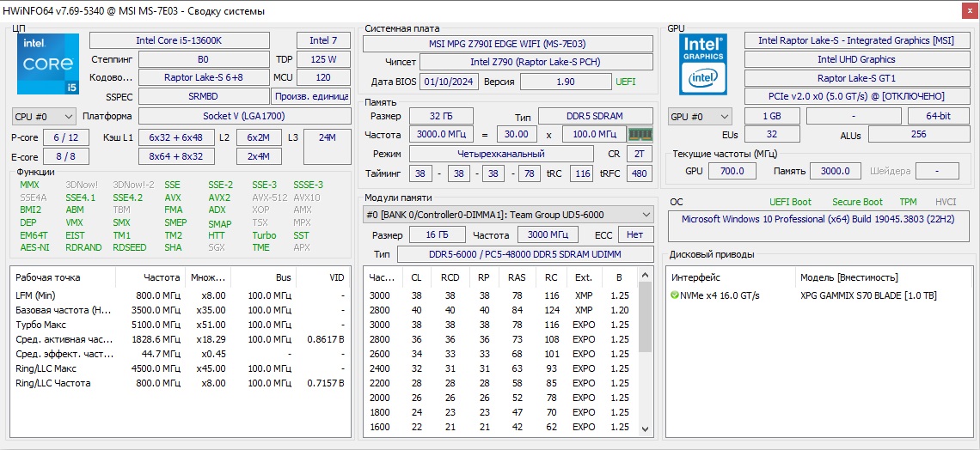Click the green NVMe drive status icon

675,295
